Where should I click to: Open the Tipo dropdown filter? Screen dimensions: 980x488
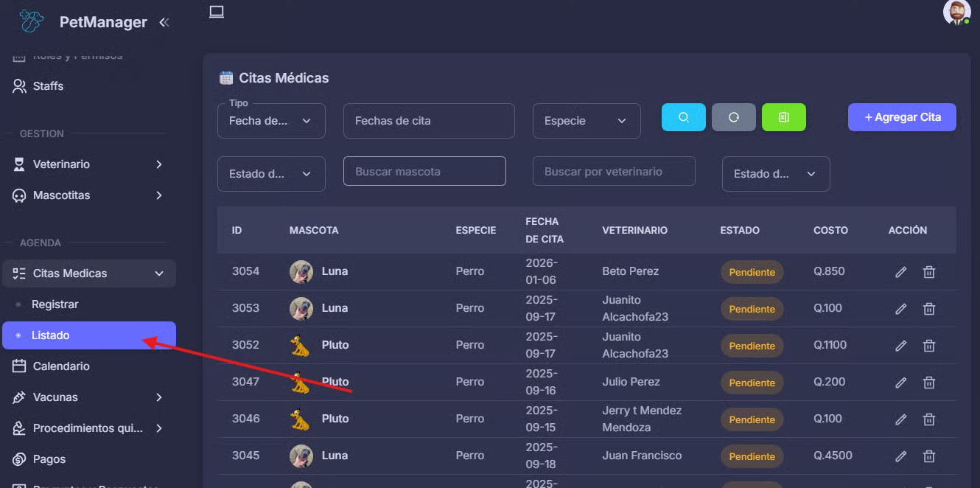coord(271,121)
